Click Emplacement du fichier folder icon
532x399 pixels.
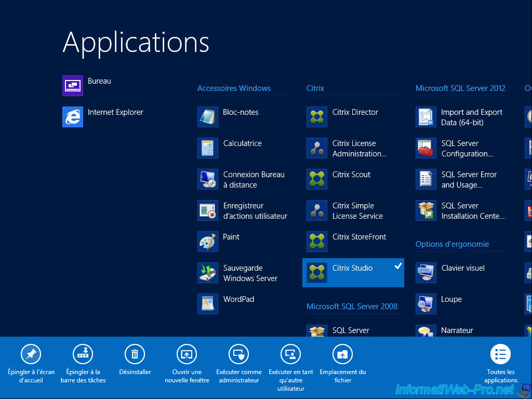click(343, 354)
